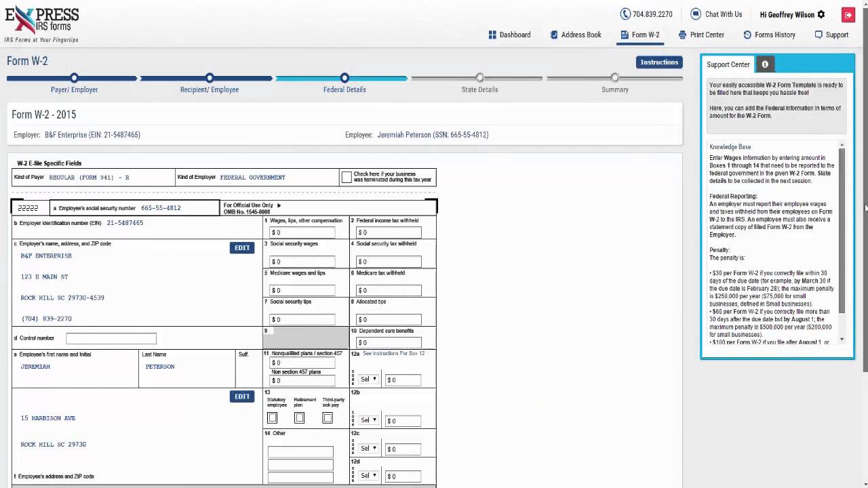Click the Instructions button

point(659,62)
